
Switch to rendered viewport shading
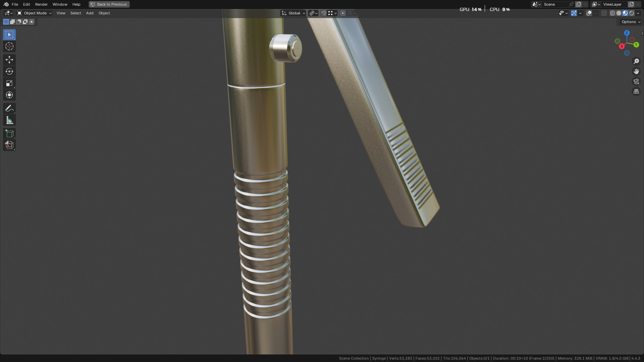pyautogui.click(x=632, y=13)
